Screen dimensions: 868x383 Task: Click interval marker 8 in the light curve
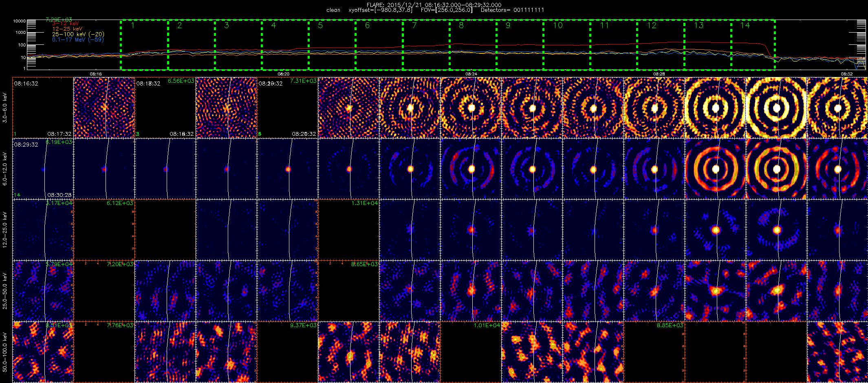pyautogui.click(x=461, y=25)
